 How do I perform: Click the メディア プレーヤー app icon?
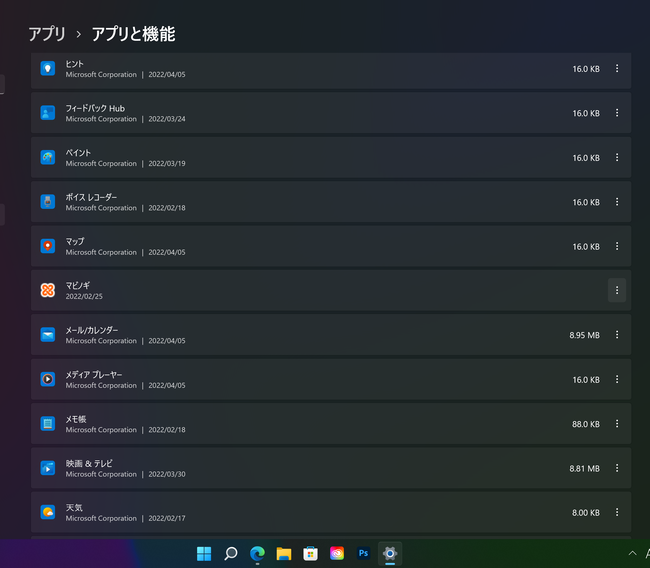tap(48, 379)
